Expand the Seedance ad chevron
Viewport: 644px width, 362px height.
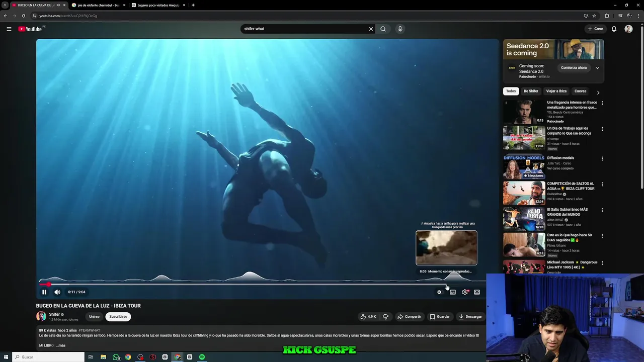tap(597, 68)
